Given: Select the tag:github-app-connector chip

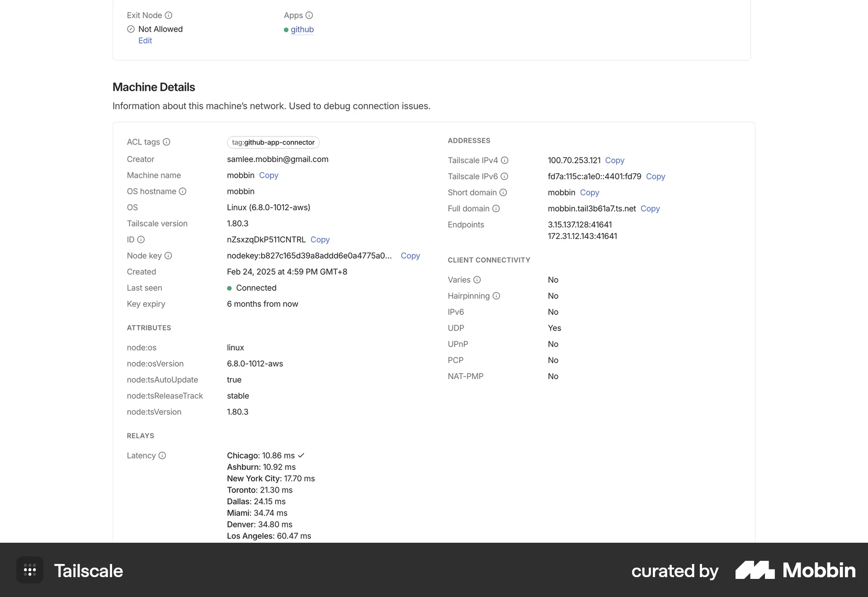Looking at the screenshot, I should 273,142.
